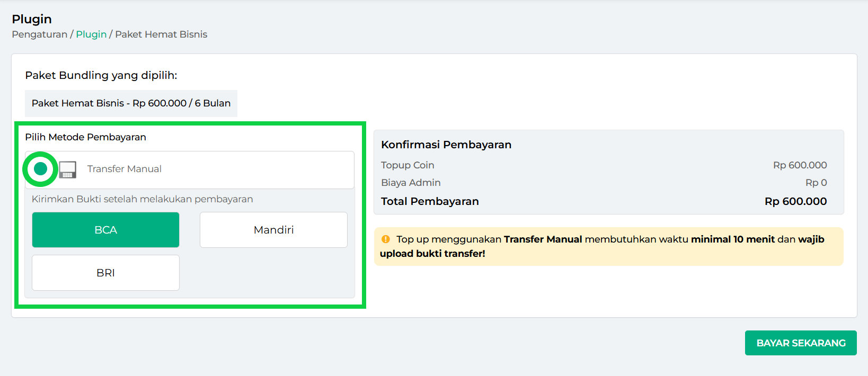Viewport: 868px width, 376px height.
Task: Select the Transfer Manual radio button
Action: click(40, 169)
